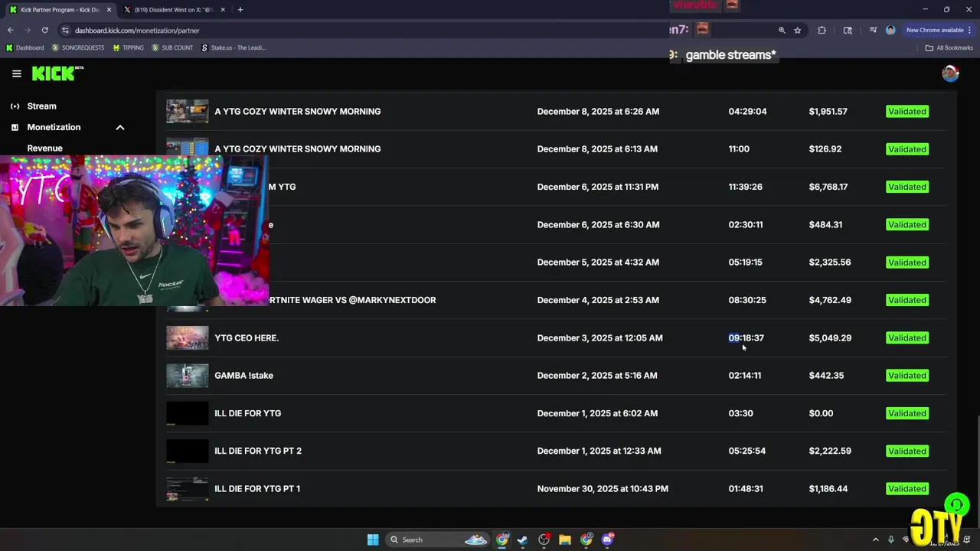Image resolution: width=980 pixels, height=551 pixels.
Task: Click Validated badge for $1,186.44 row
Action: (x=907, y=488)
